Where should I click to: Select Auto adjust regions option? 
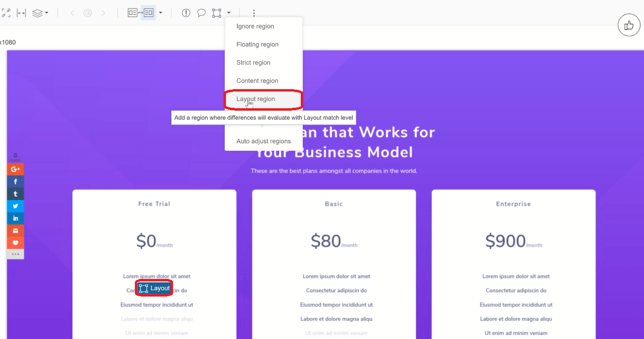point(264,141)
